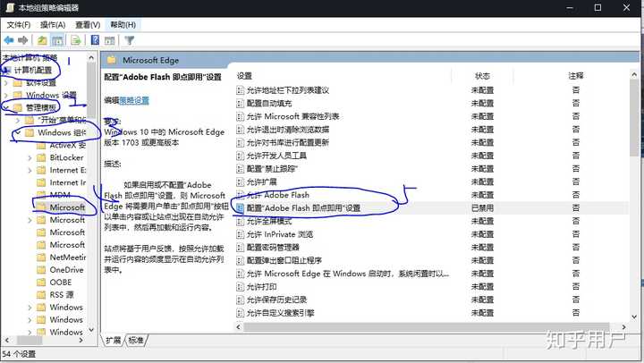This screenshot has height=363, width=644.
Task: Open the 操作(A) menu
Action: [53, 25]
